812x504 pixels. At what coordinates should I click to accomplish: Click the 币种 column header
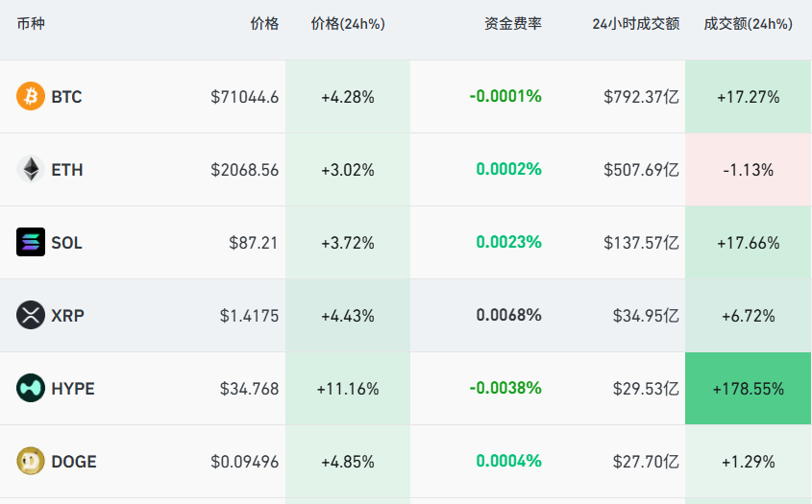(x=31, y=24)
